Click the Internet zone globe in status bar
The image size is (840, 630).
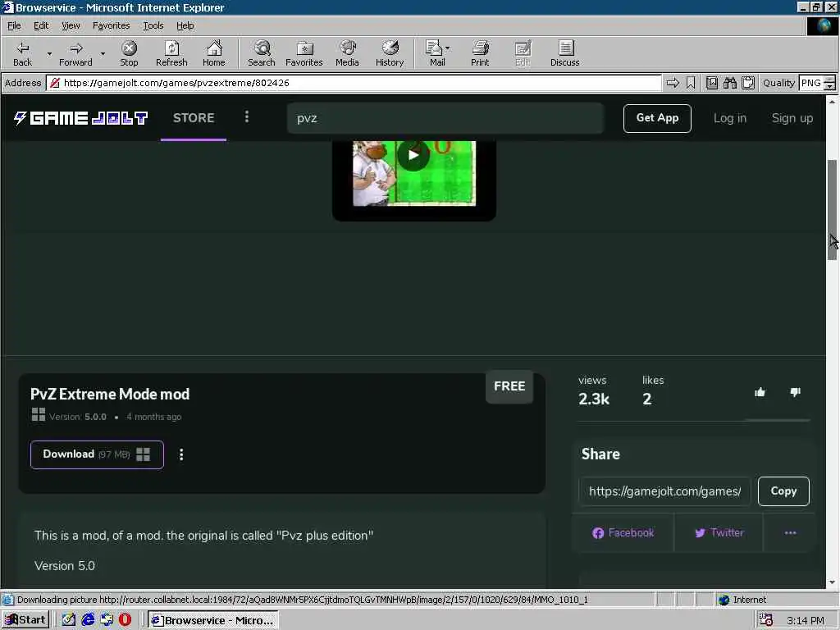(x=724, y=600)
